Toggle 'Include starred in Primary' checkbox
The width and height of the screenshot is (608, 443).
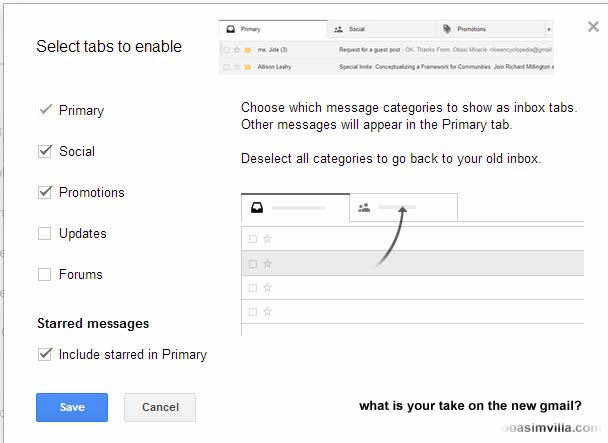[44, 354]
